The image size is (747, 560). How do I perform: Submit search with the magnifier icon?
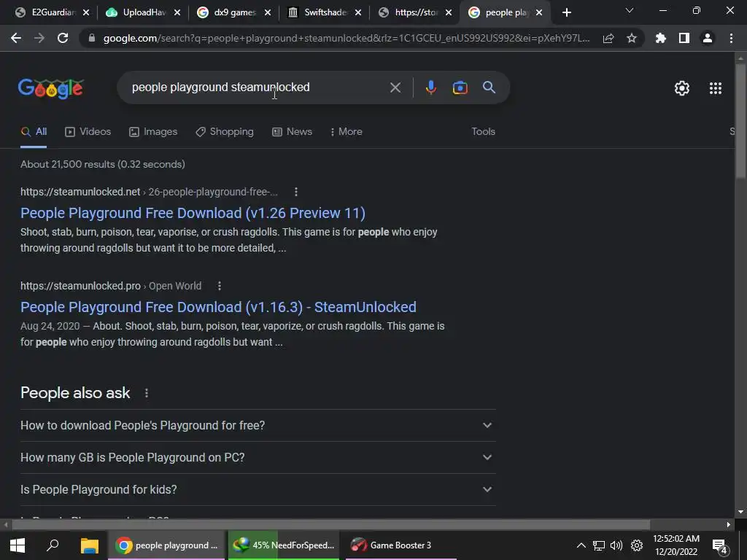(x=489, y=87)
